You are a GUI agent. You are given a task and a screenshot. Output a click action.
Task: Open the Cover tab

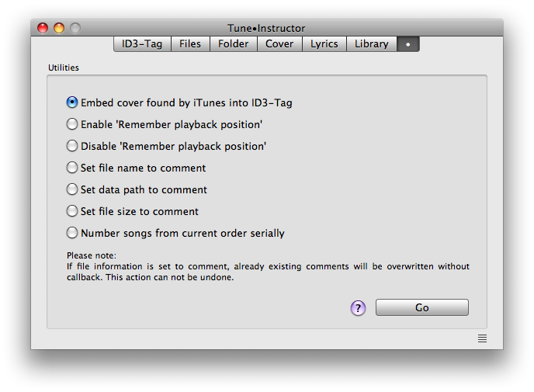pyautogui.click(x=279, y=44)
